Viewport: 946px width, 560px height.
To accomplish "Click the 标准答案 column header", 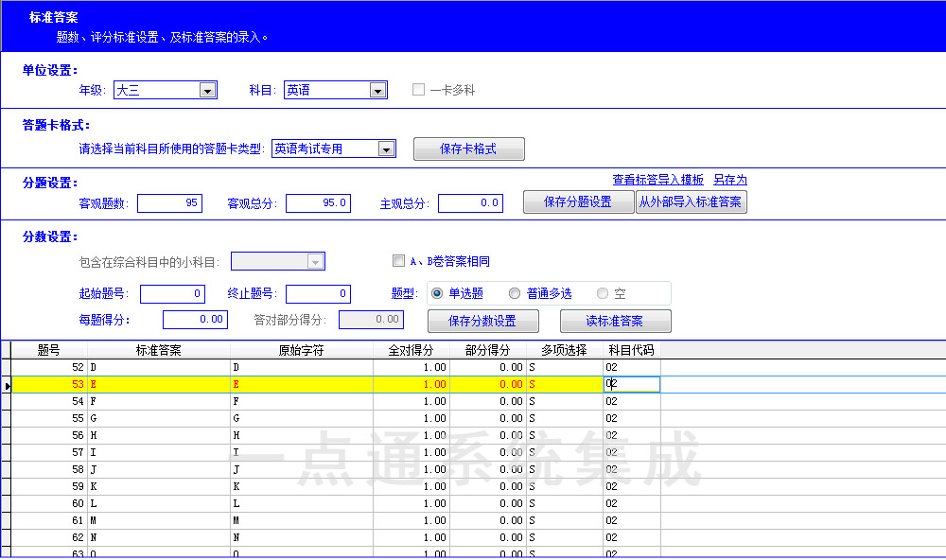I will click(x=158, y=350).
